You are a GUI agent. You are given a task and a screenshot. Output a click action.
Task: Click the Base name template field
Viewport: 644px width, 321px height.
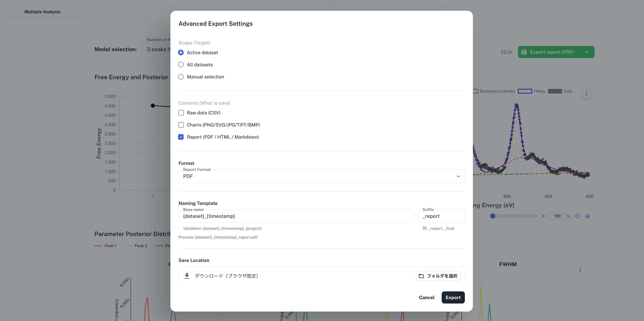point(296,216)
